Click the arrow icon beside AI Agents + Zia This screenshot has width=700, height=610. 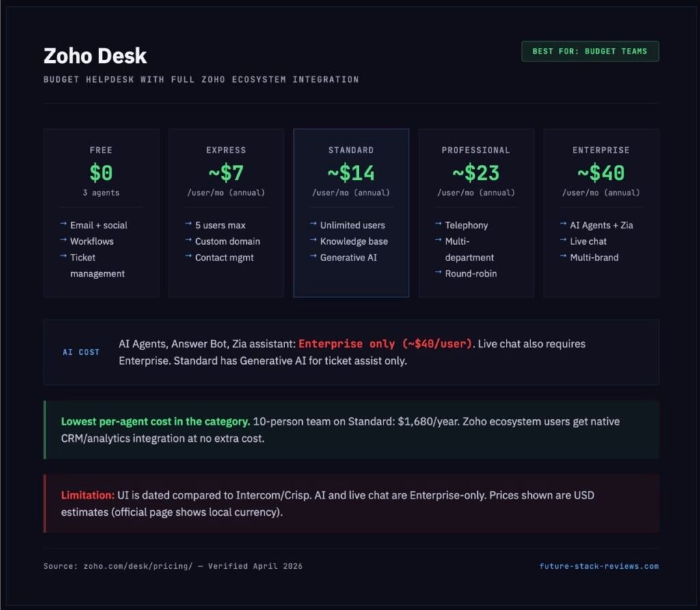point(561,225)
